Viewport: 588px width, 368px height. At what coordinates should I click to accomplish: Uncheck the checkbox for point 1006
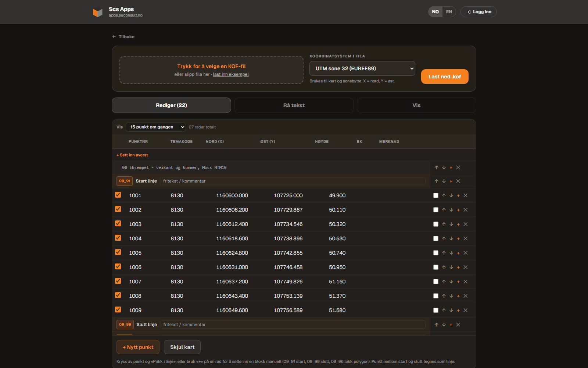click(x=118, y=266)
